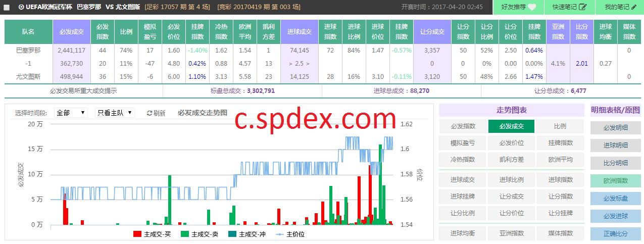Show the 冷热指数 chart

[x=463, y=160]
